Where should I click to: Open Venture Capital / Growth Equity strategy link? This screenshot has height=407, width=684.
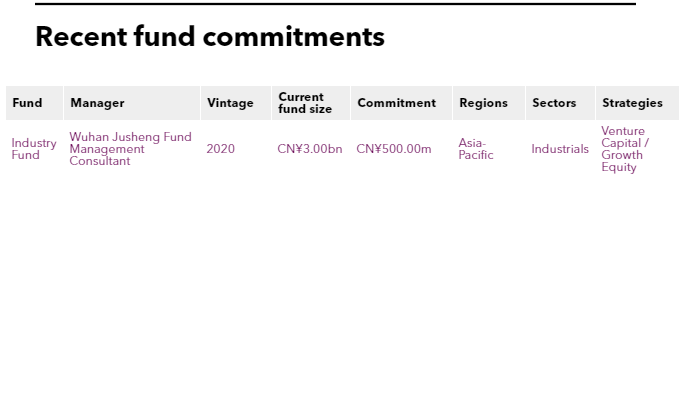pos(625,149)
